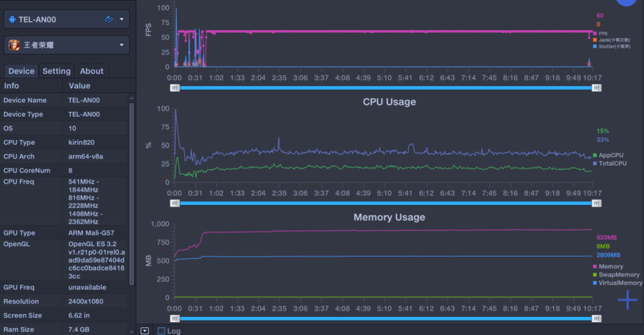Switch to the About tab
Image resolution: width=644 pixels, height=335 pixels.
(x=91, y=71)
